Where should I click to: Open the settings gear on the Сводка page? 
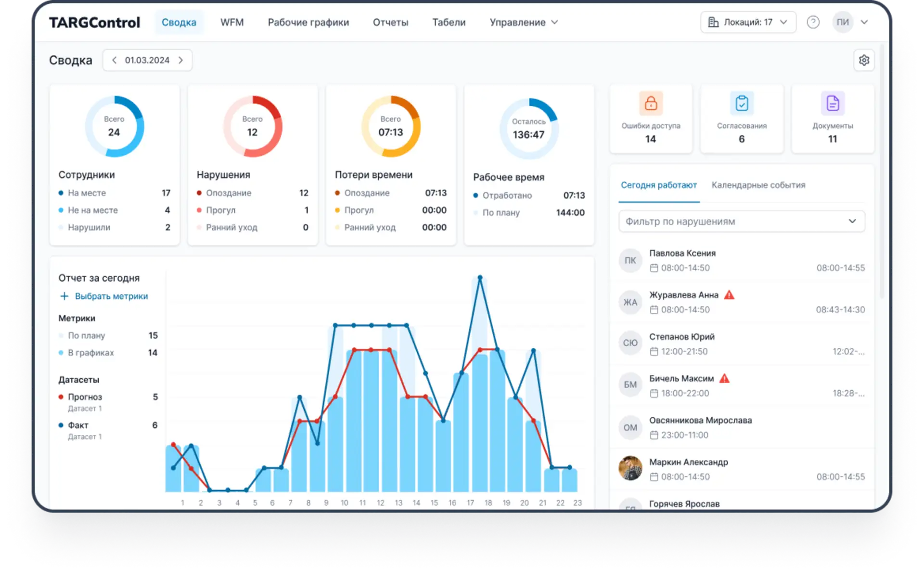pos(864,60)
